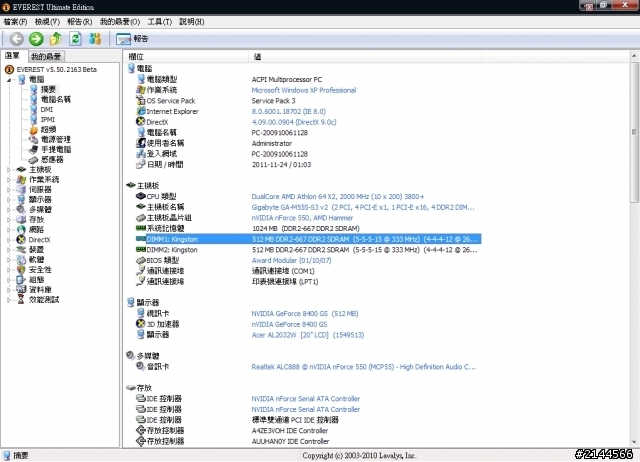Image resolution: width=640 pixels, height=462 pixels.
Task: Click the vertical scrollbar up arrow
Action: coord(634,56)
